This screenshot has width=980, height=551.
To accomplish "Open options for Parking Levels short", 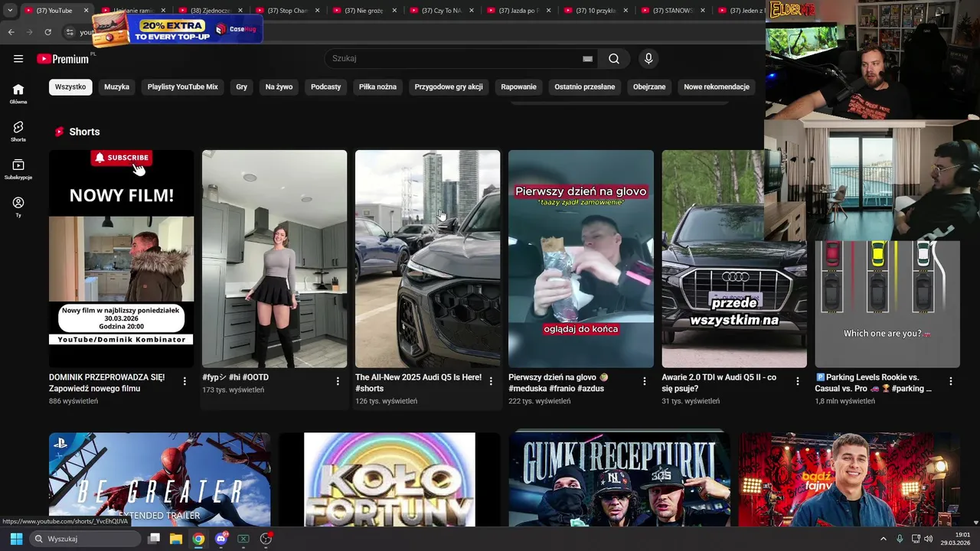I will pos(950,381).
